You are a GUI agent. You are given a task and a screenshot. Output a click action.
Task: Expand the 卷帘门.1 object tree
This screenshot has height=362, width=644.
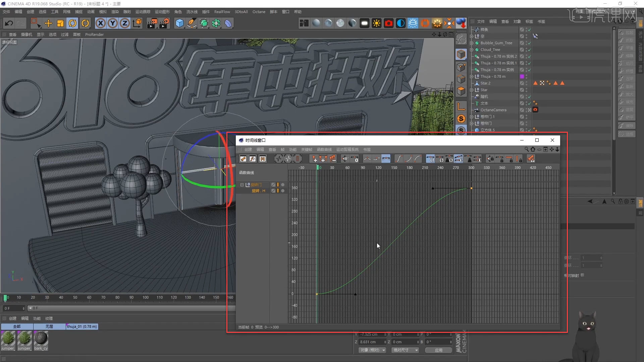(472, 117)
